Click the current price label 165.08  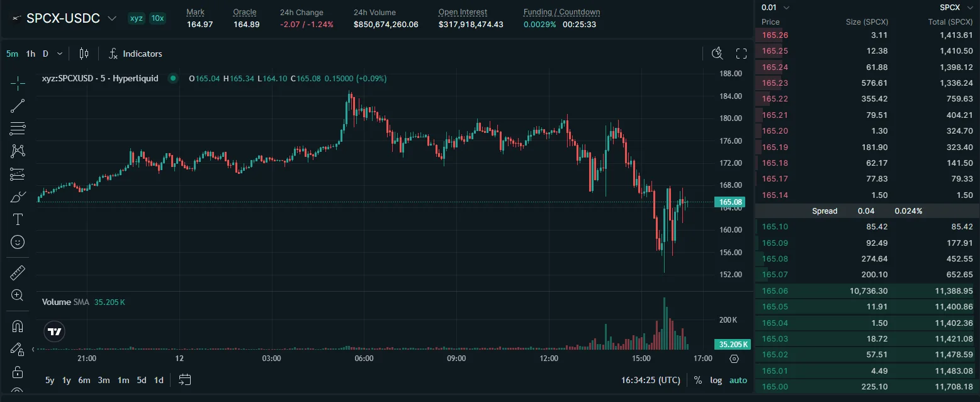(x=731, y=202)
